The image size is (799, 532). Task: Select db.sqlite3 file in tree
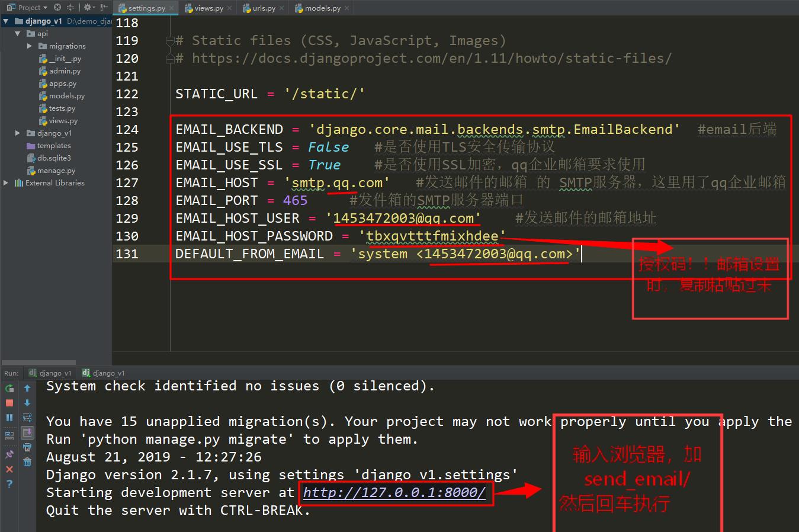pos(49,158)
